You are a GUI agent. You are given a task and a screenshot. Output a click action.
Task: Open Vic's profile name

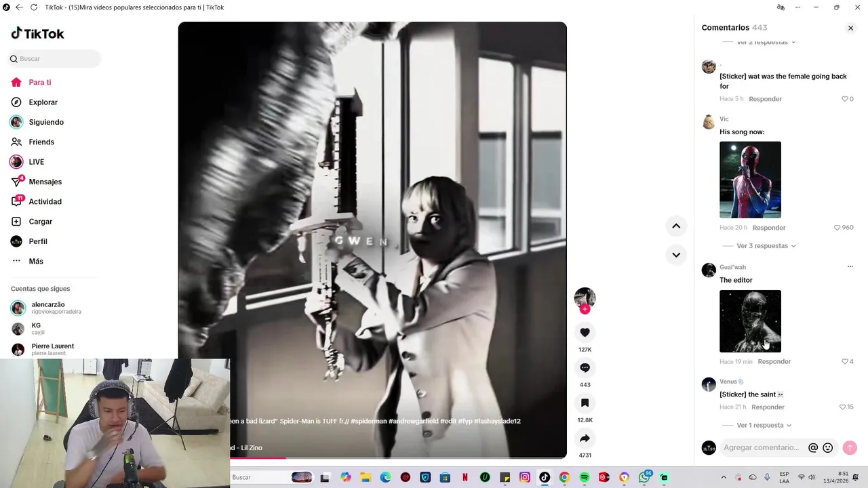[724, 119]
